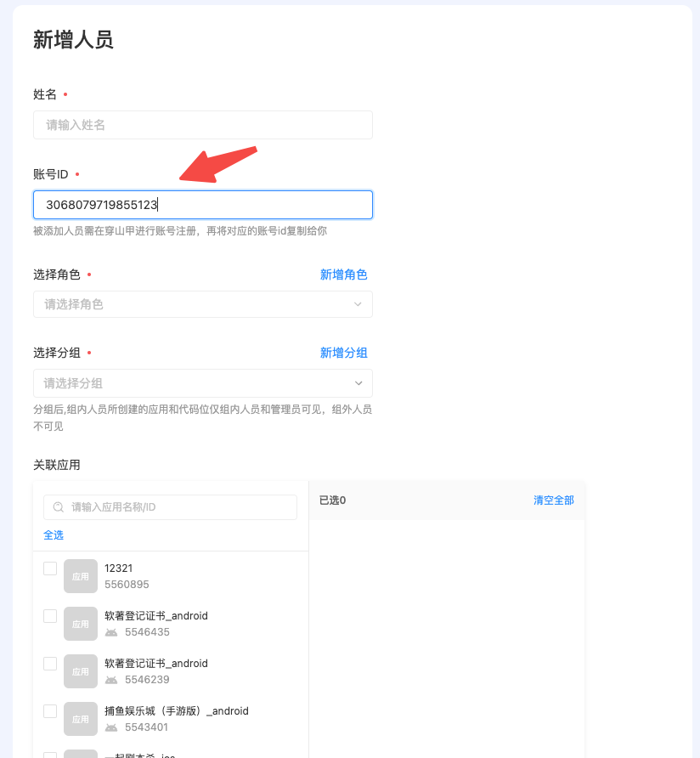Click the 已选0 selected count
700x758 pixels.
(333, 501)
